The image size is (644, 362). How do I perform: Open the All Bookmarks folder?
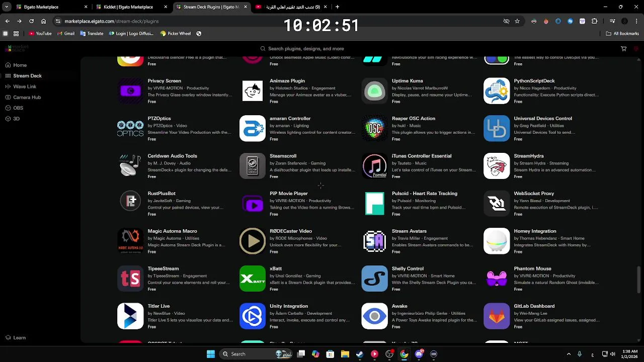point(622,34)
